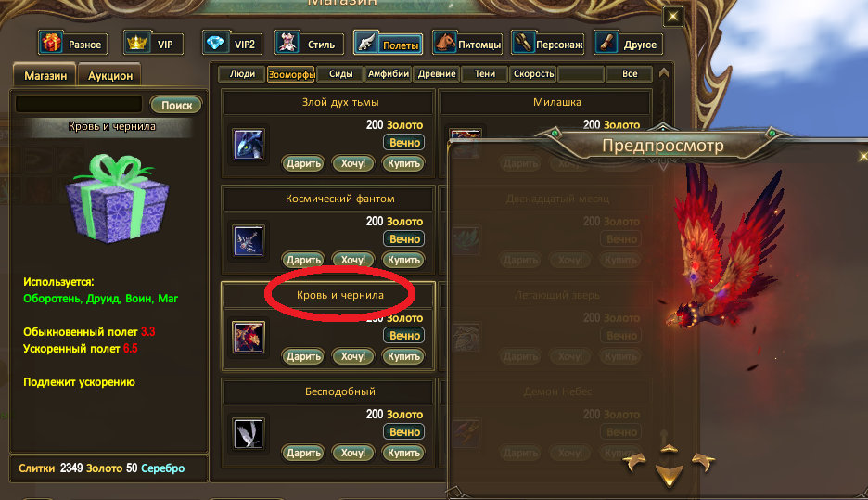Collapse list with arrow beside Все
868x500 pixels.
coord(664,73)
